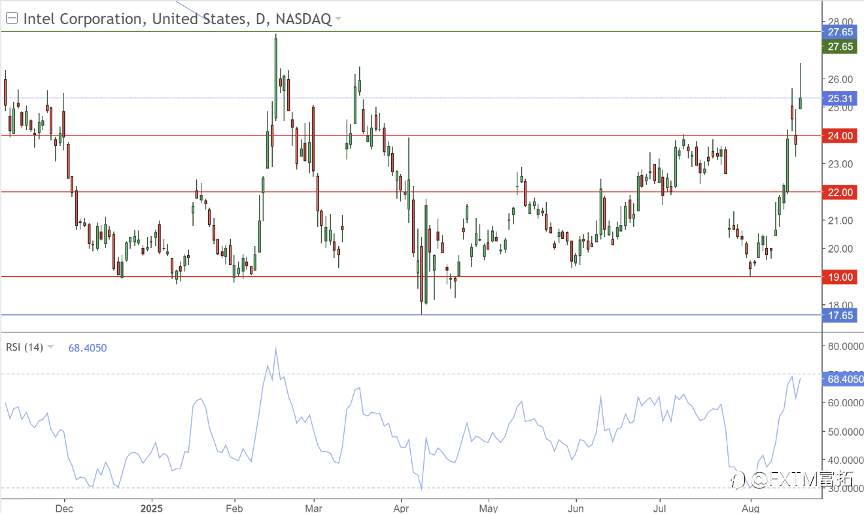Click the 26.00 price axis tick
864x514 pixels.
click(840, 79)
